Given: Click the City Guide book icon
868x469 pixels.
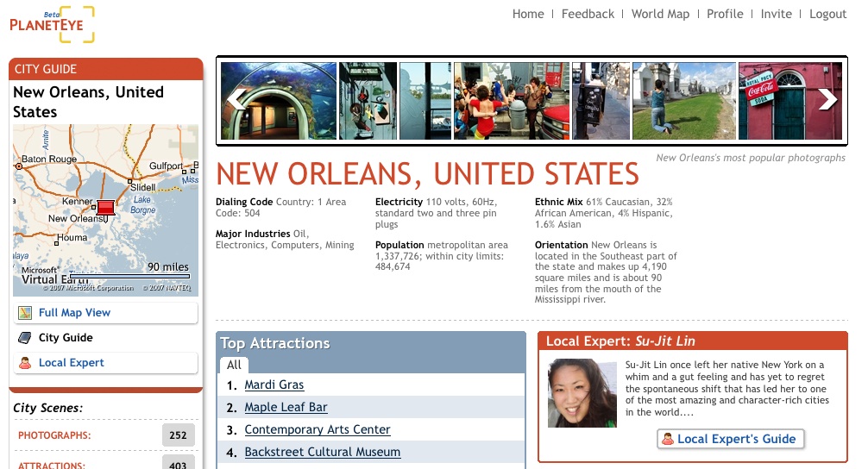Looking at the screenshot, I should click(x=25, y=338).
